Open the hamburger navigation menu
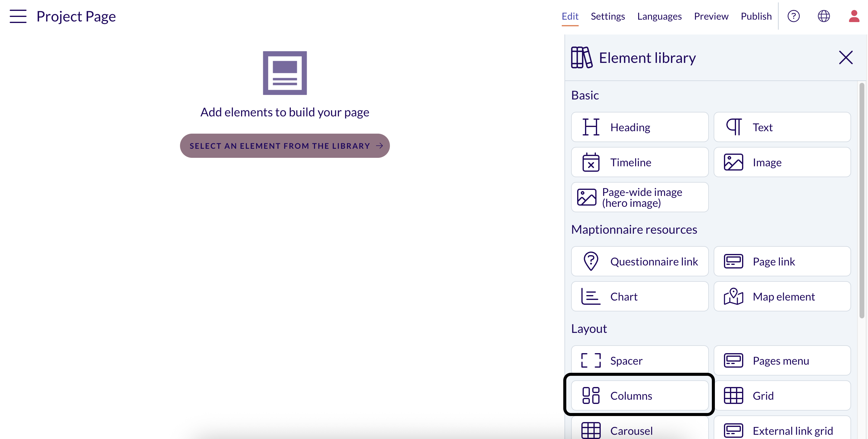Viewport: 868px width, 439px height. tap(18, 16)
